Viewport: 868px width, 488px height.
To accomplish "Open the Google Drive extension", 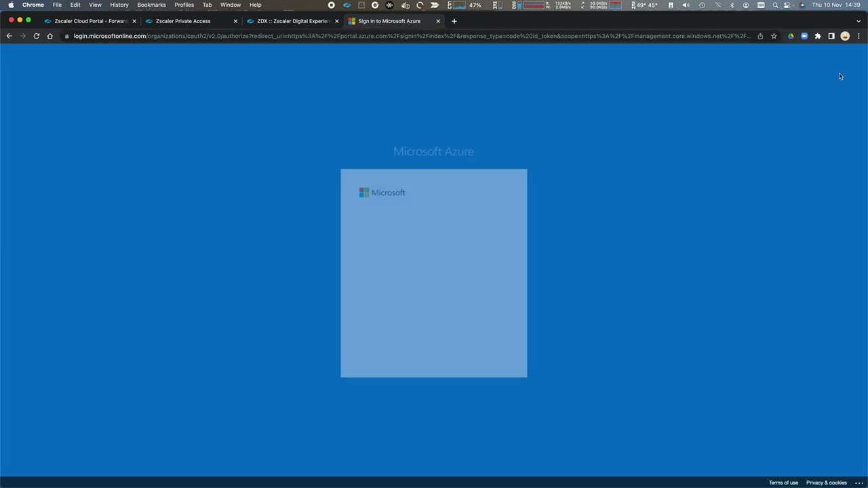I will point(791,36).
